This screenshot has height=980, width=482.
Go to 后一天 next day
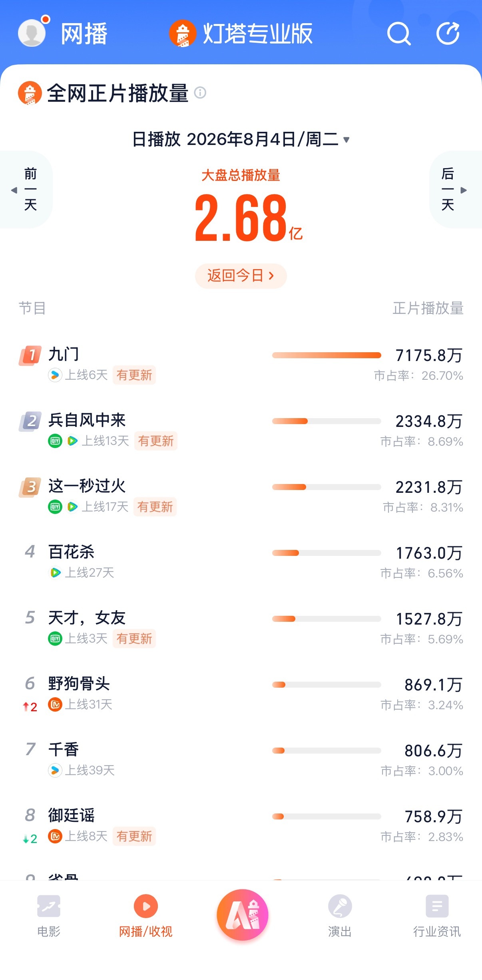tap(455, 190)
